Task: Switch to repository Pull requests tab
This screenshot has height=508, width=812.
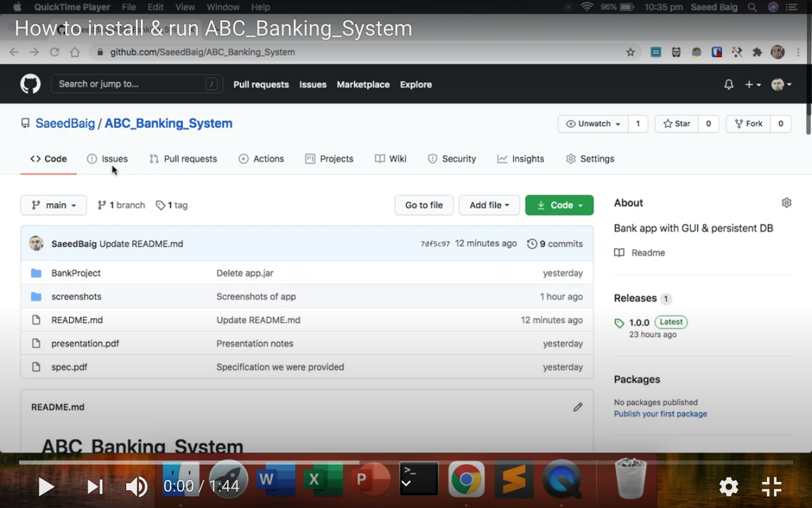Action: [x=183, y=159]
